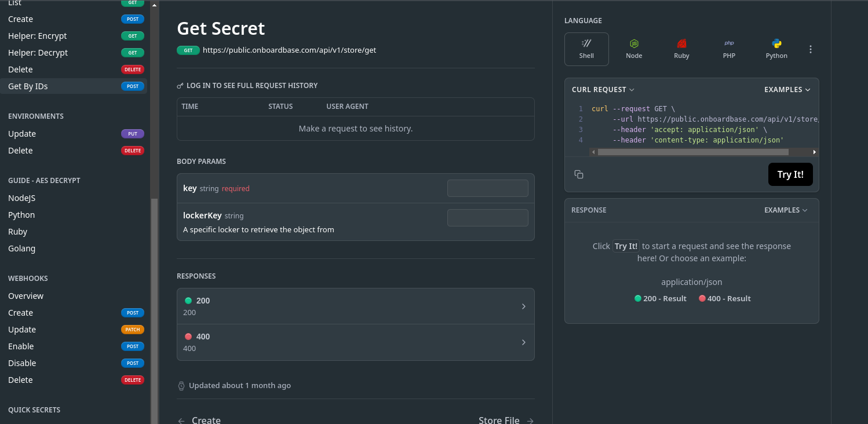Viewport: 868px width, 424px height.
Task: Open Webhooks Enable page
Action: pos(74,346)
